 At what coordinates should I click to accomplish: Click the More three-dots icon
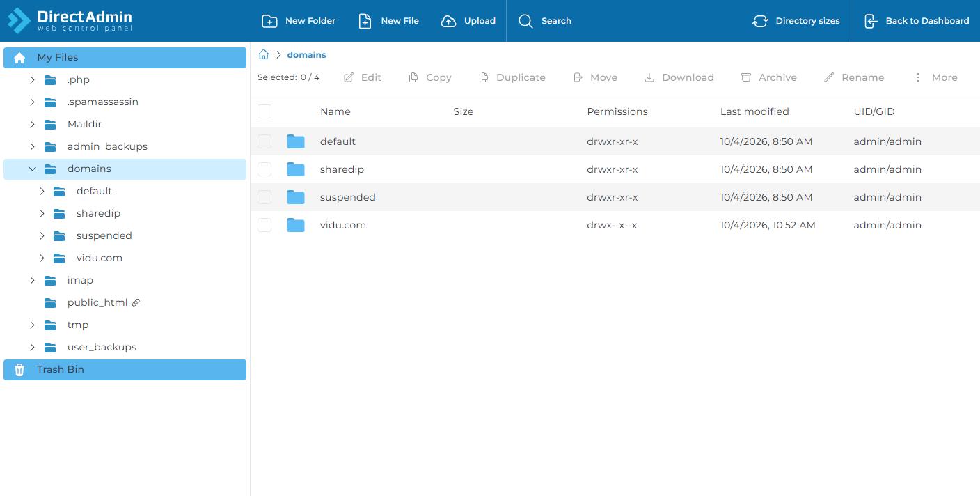(x=918, y=77)
